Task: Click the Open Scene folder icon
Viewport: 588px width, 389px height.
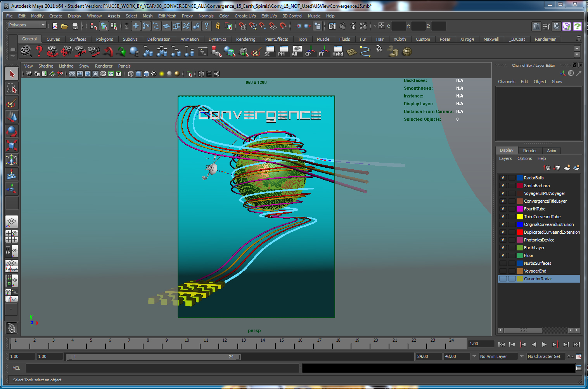Action: pyautogui.click(x=64, y=26)
